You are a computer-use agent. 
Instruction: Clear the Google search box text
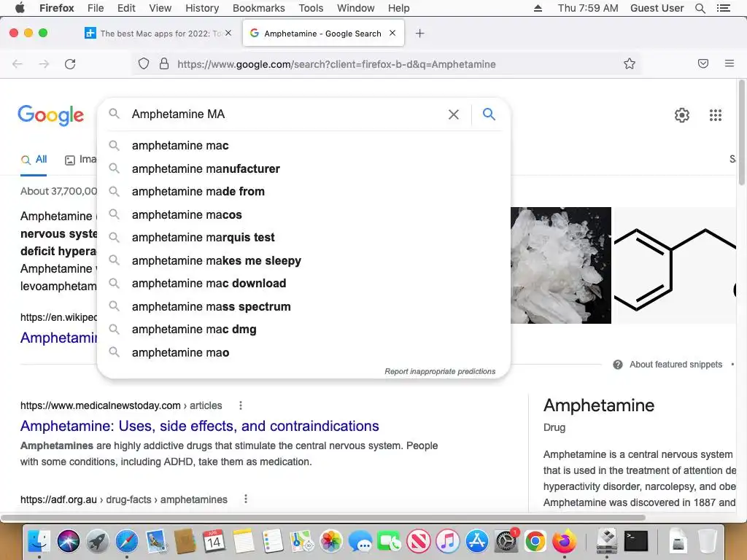click(x=454, y=114)
